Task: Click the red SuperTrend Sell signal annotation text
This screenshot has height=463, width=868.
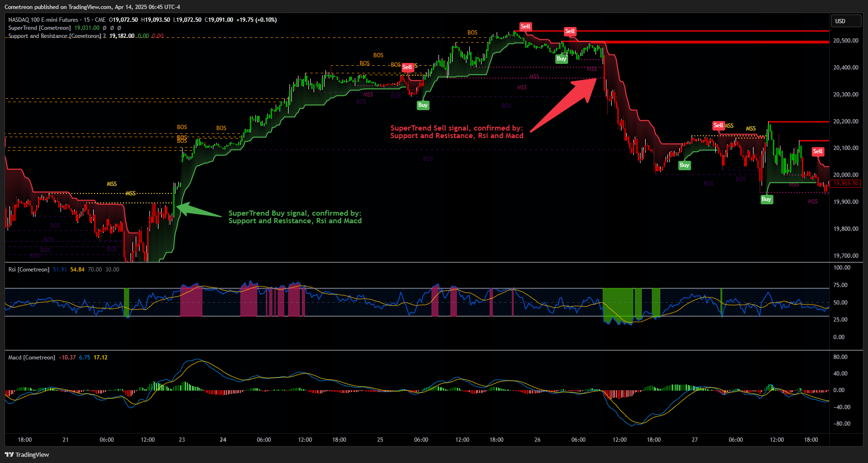Action: tap(456, 132)
